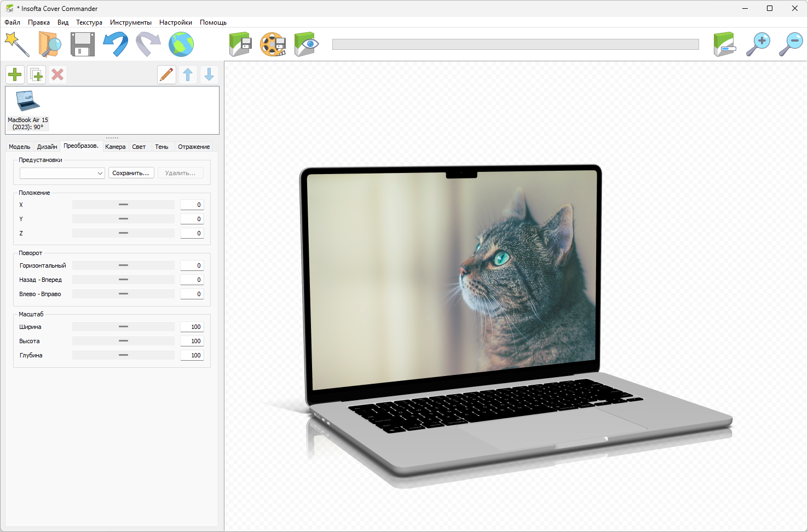Switch to the Свет tab
Viewport: 808px width, 532px height.
click(139, 147)
